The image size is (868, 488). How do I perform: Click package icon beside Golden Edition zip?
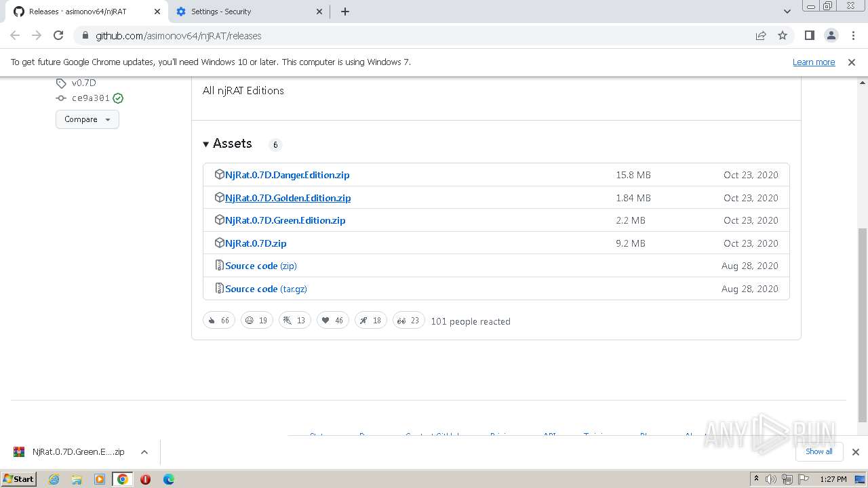click(x=219, y=197)
